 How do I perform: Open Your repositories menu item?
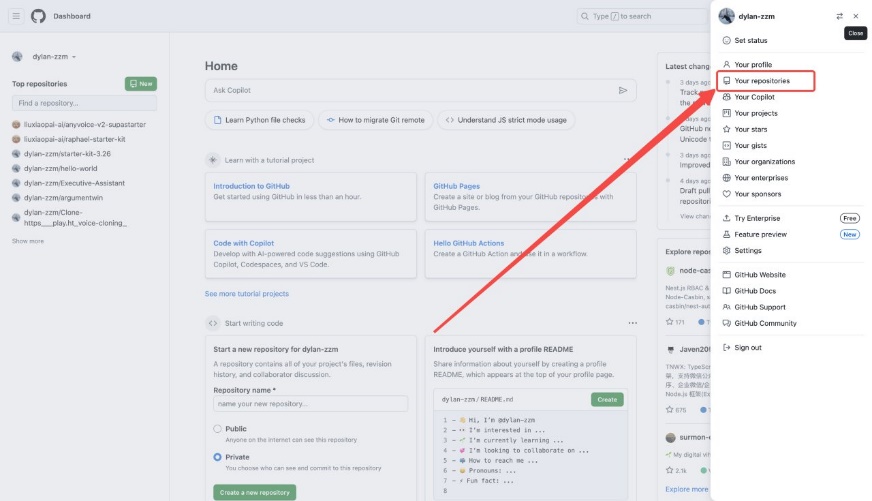click(762, 81)
